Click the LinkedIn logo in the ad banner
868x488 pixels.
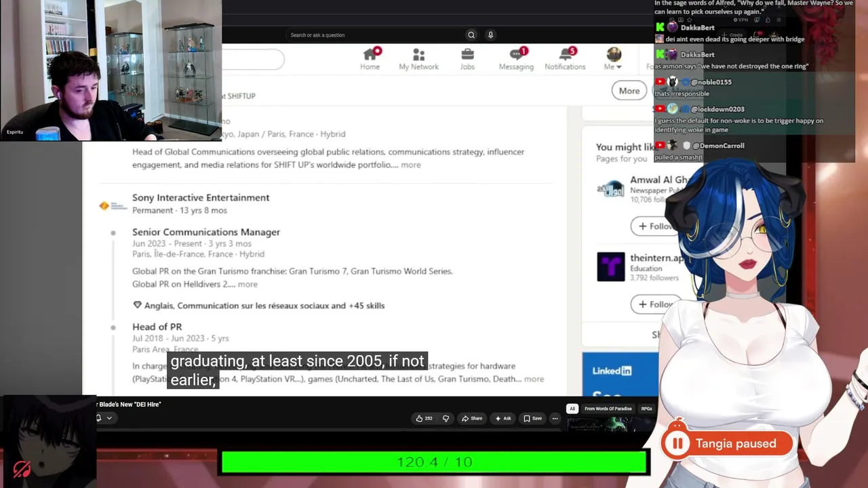pos(612,371)
